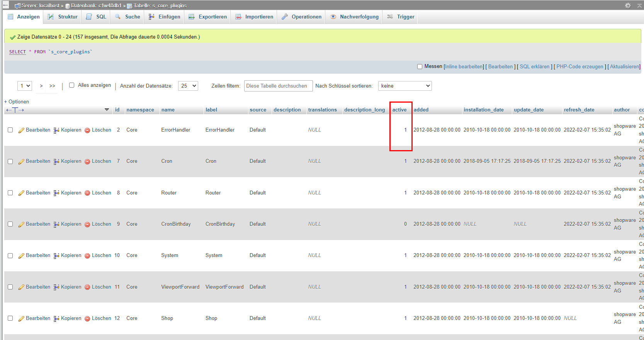Screen dimensions: 644x340
Task: Open the Exportieren tab
Action: click(x=208, y=17)
